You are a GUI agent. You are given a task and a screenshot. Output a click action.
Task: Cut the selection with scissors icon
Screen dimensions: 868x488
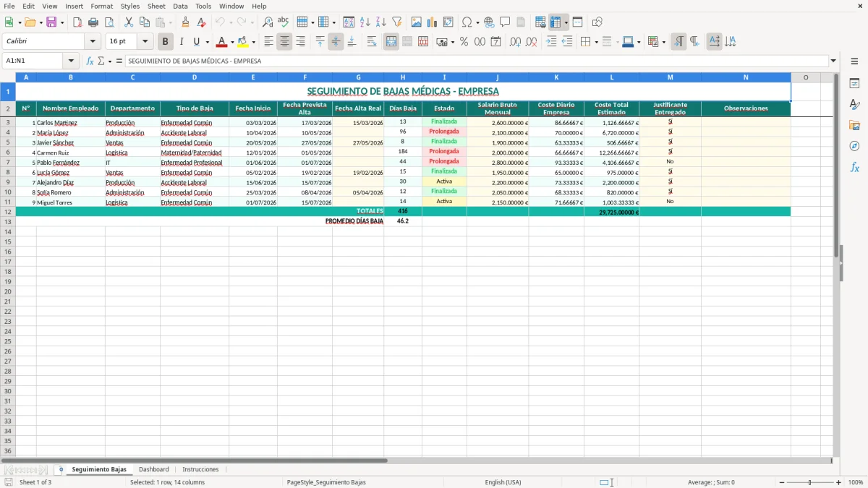(x=128, y=22)
